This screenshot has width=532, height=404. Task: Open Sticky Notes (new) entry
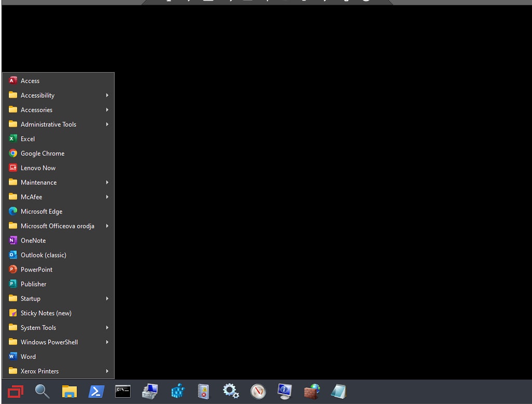58,313
